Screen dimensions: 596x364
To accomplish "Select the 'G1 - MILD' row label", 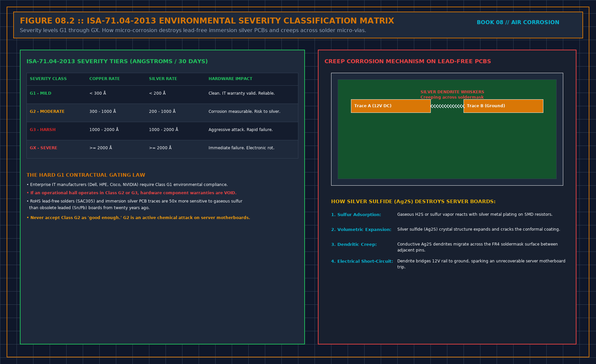I will [40, 93].
